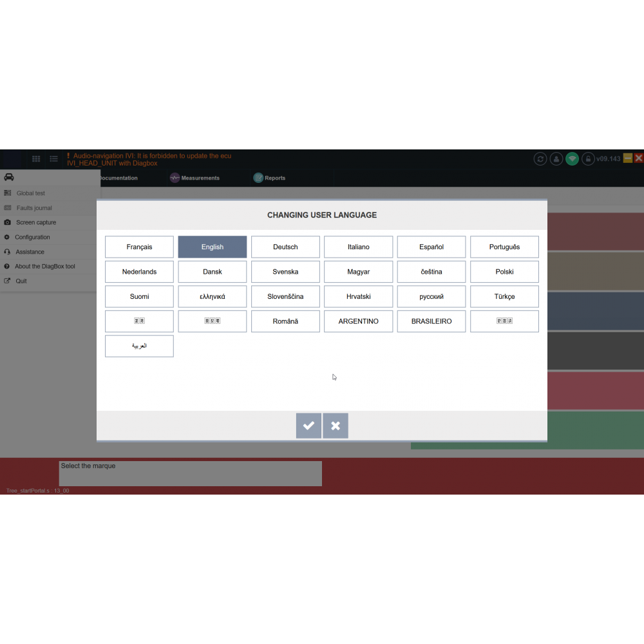This screenshot has width=644, height=644.
Task: Click the refresh sync icon in header
Action: 540,159
